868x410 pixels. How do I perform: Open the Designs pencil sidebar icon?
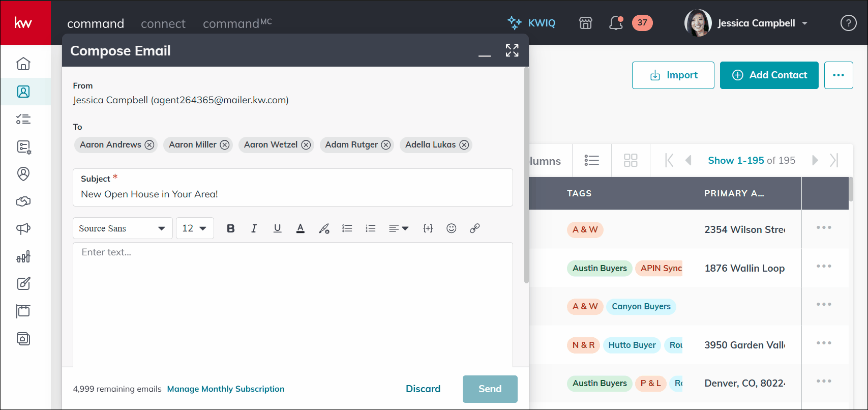(23, 284)
